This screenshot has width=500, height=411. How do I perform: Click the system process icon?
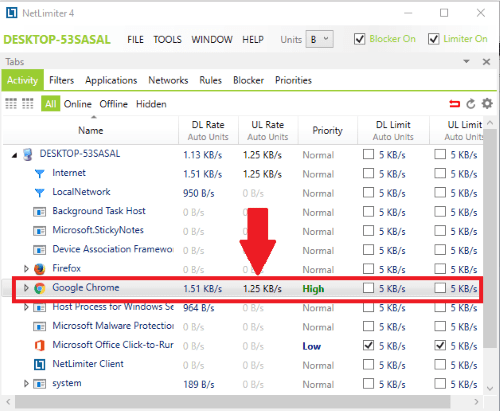39,384
